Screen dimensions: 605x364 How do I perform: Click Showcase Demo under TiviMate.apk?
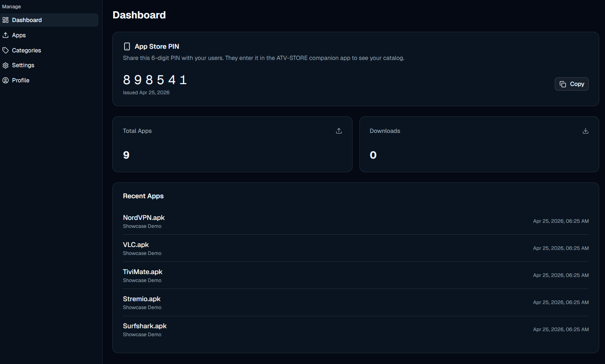(142, 280)
